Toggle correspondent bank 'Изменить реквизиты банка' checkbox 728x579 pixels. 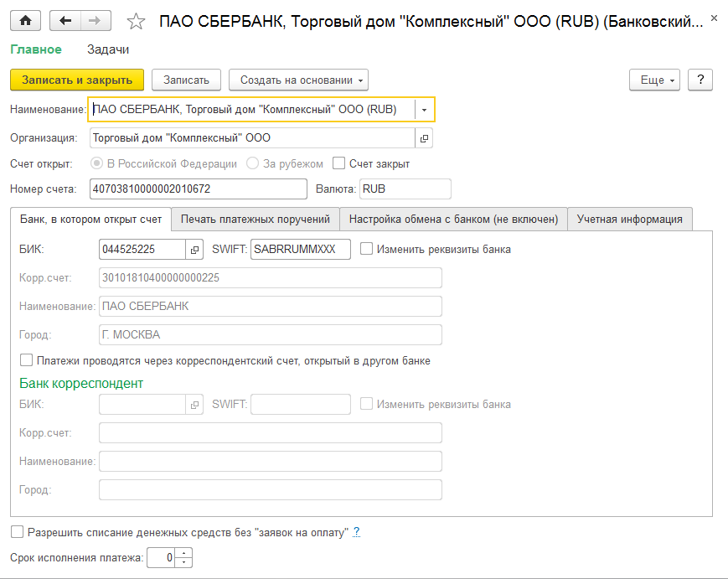click(x=366, y=404)
